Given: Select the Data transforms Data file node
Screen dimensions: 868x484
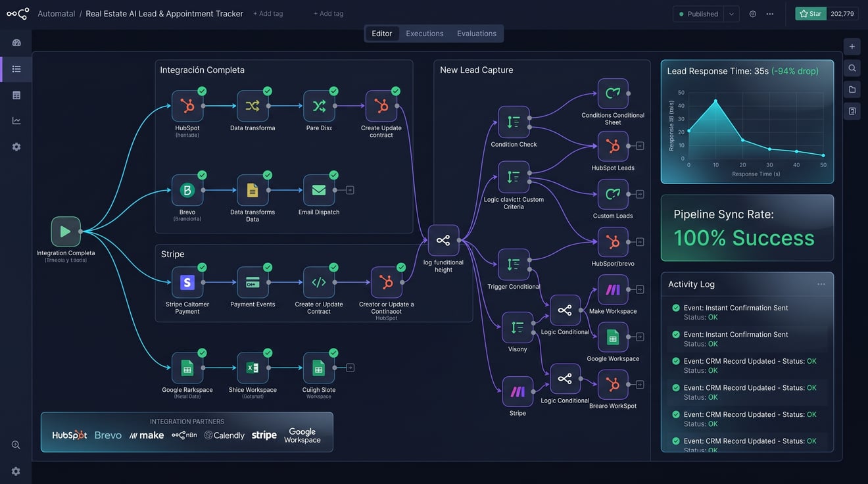Looking at the screenshot, I should (253, 190).
